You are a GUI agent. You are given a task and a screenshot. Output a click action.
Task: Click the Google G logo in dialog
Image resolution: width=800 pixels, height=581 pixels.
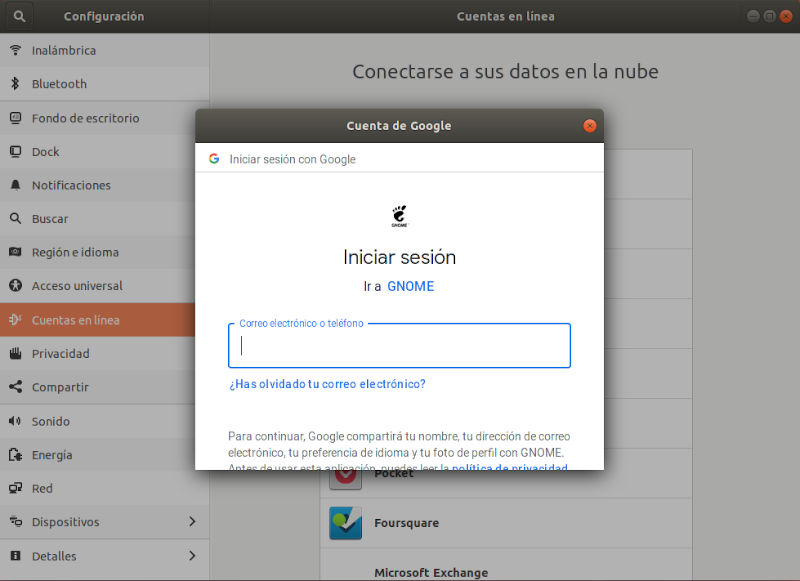pyautogui.click(x=214, y=159)
